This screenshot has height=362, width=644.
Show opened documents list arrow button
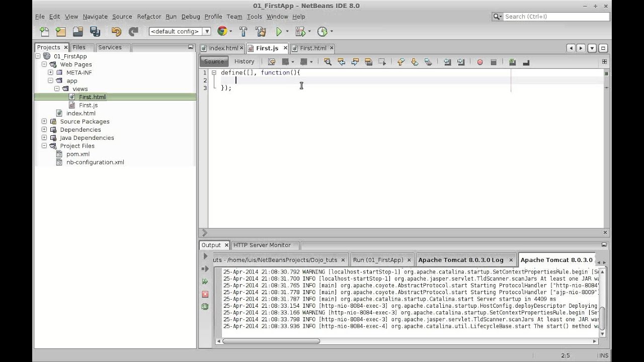point(592,48)
